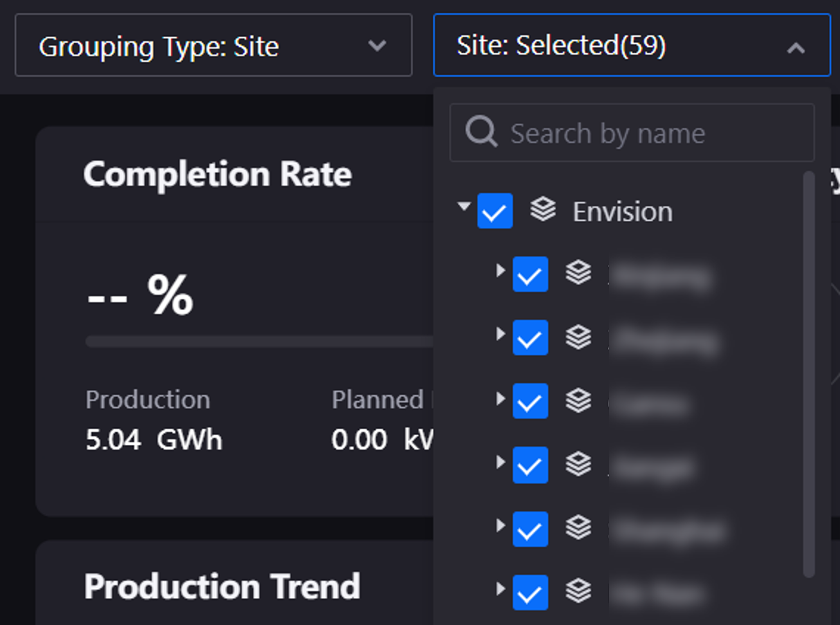
Task: Open the Grouping Type: Site dropdown
Action: pos(213,46)
